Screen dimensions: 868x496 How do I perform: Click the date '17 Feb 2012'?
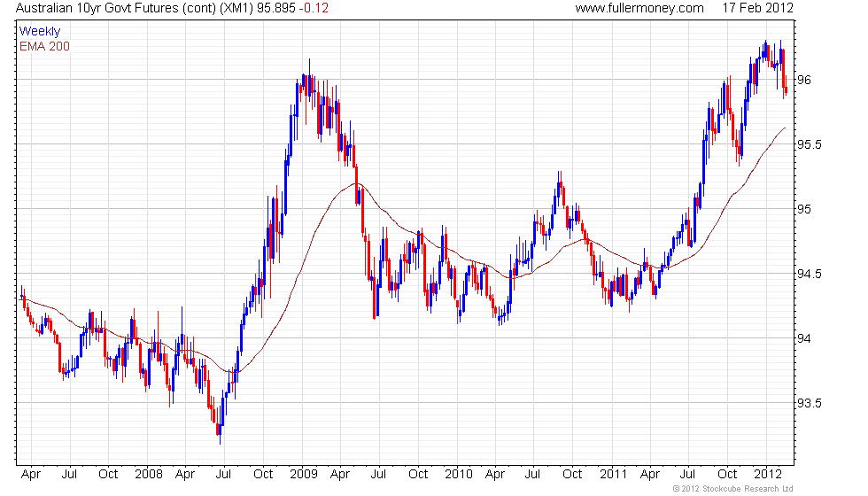point(758,8)
